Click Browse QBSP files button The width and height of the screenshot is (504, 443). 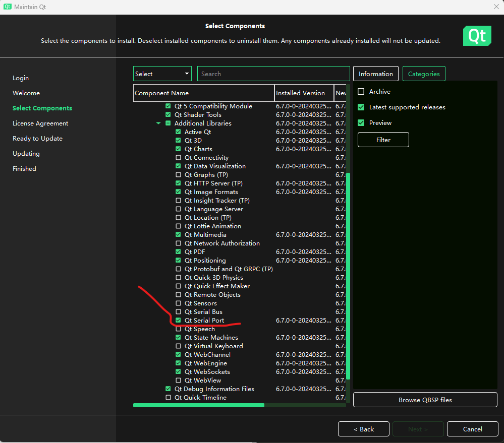tap(425, 400)
